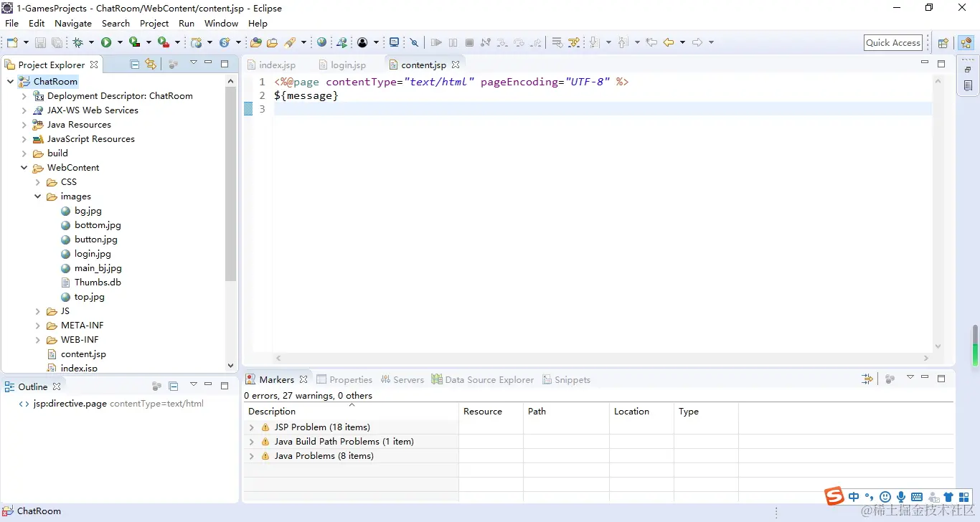
Task: Open the Navigate menu
Action: 73,23
